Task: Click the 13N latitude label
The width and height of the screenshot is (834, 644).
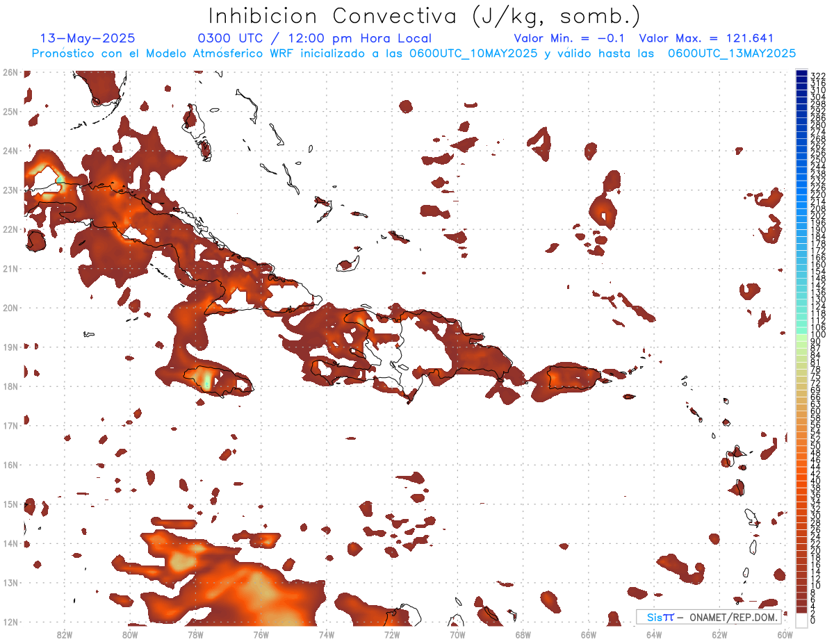Action: click(x=10, y=582)
